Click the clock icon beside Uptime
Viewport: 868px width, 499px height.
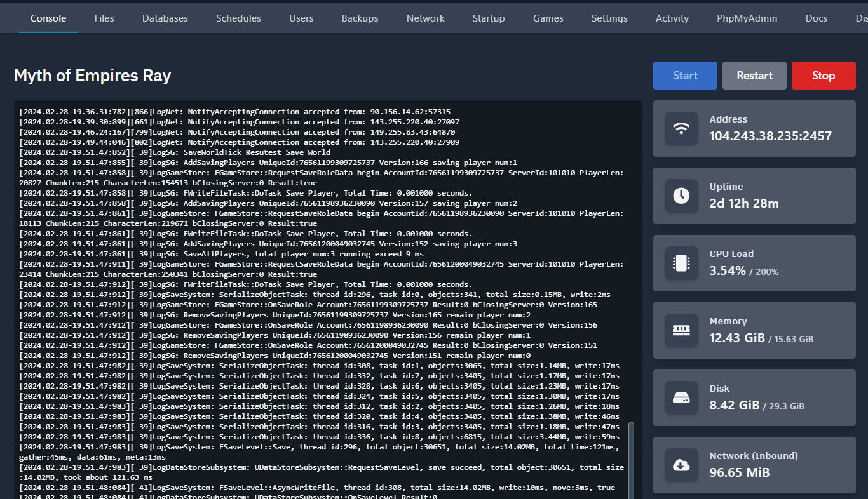[x=681, y=196]
